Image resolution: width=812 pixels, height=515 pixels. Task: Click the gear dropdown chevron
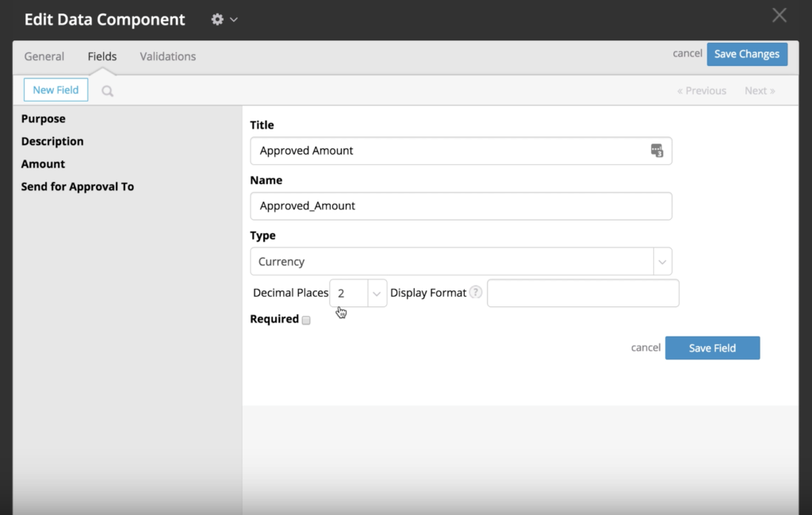point(233,19)
